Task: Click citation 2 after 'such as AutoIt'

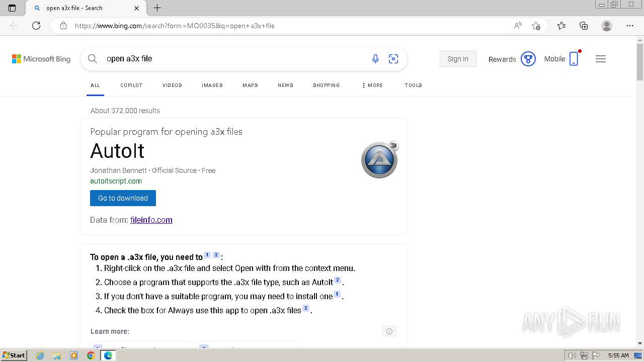Action: pyautogui.click(x=338, y=280)
